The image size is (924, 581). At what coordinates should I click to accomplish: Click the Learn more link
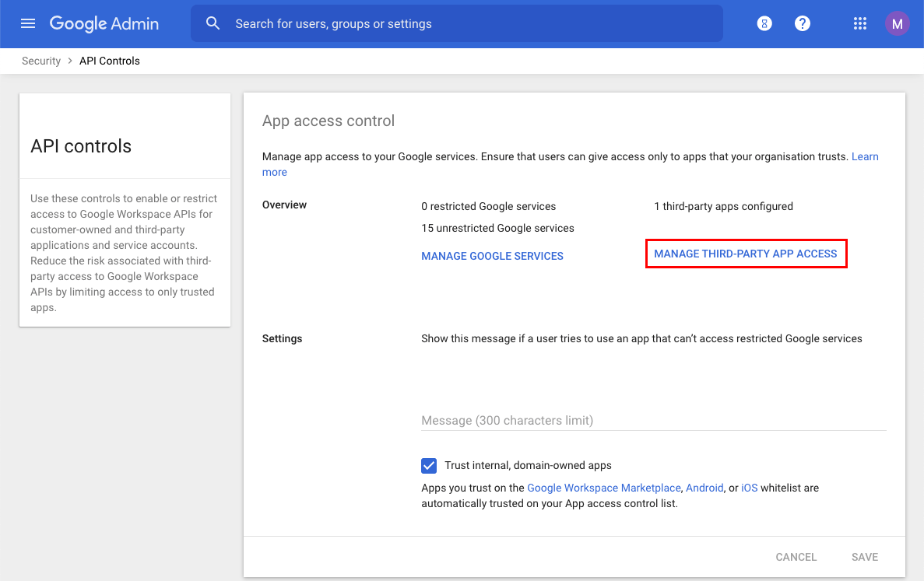(x=865, y=156)
